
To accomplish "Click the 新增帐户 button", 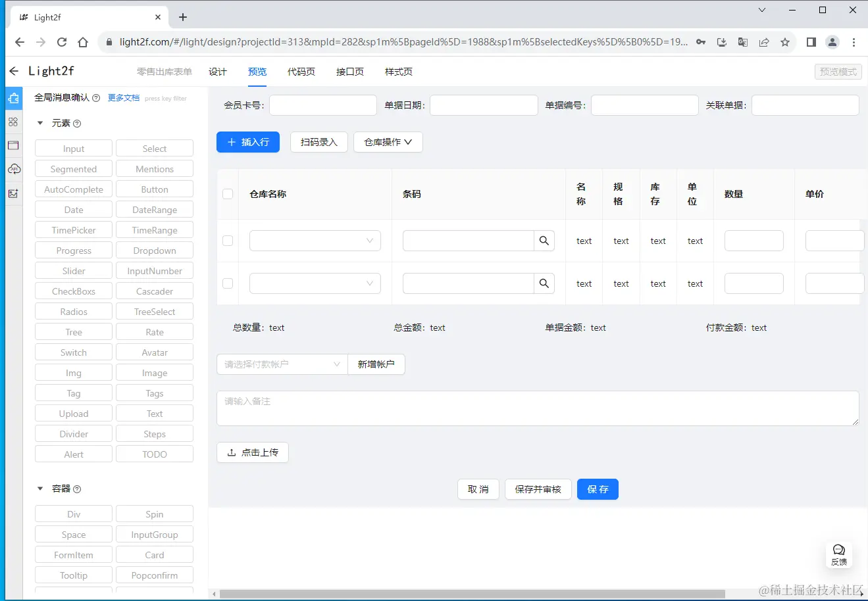I will click(x=376, y=364).
